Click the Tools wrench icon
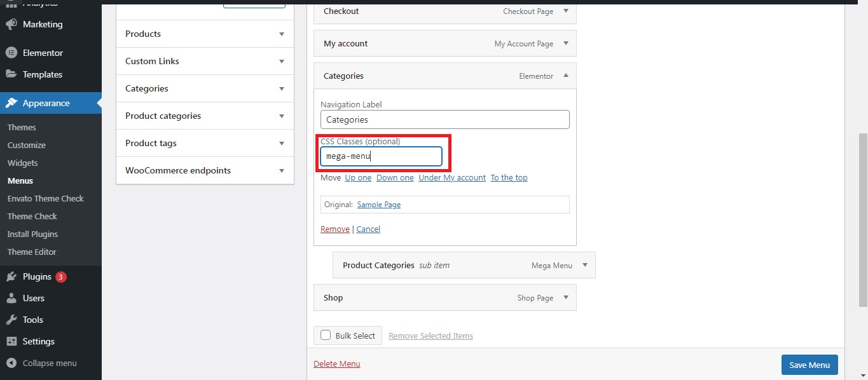The image size is (868, 380). pyautogui.click(x=11, y=320)
